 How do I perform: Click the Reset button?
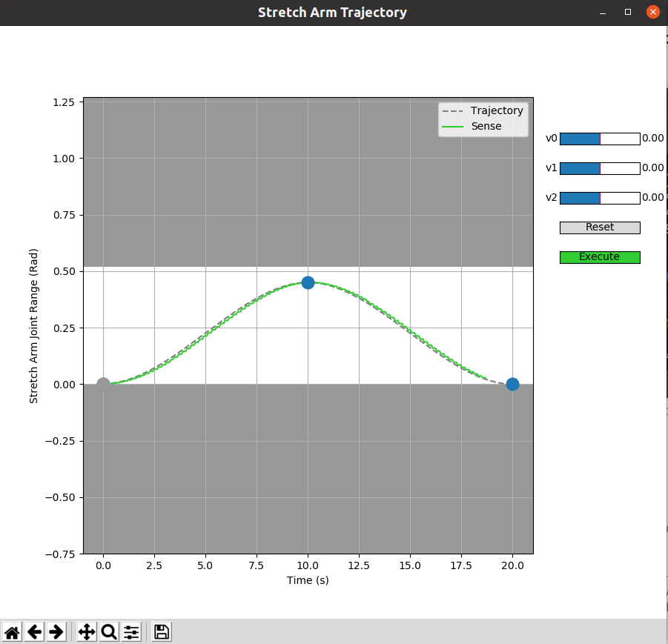(600, 228)
